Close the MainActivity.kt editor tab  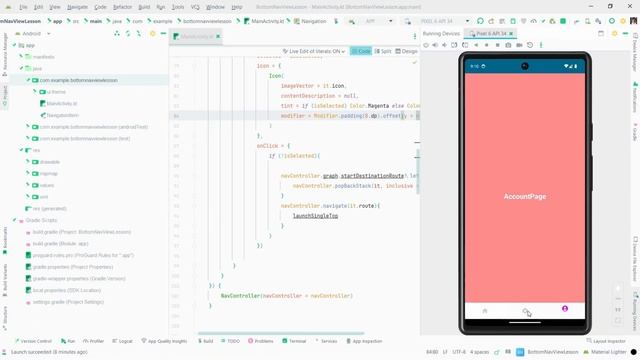pyautogui.click(x=218, y=36)
